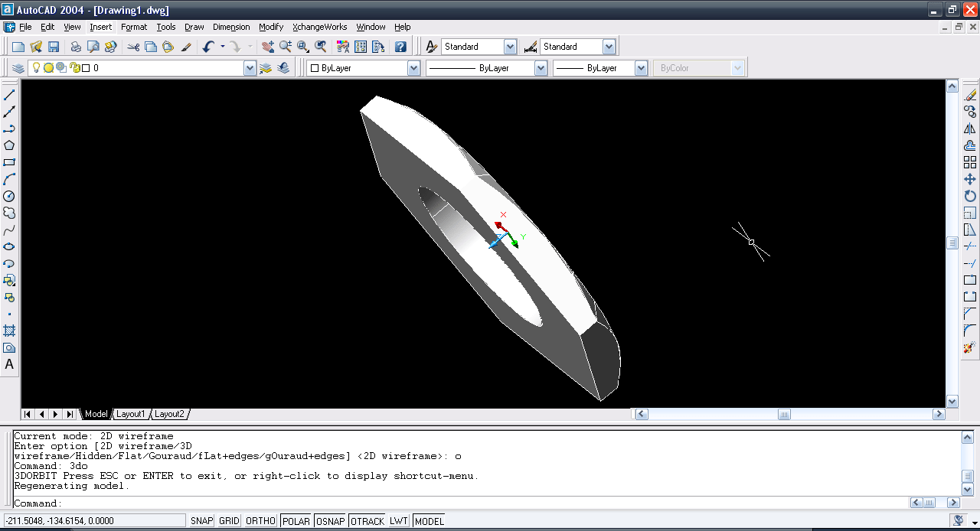Open the Undo history dropdown arrow
The width and height of the screenshot is (980, 531).
(223, 47)
